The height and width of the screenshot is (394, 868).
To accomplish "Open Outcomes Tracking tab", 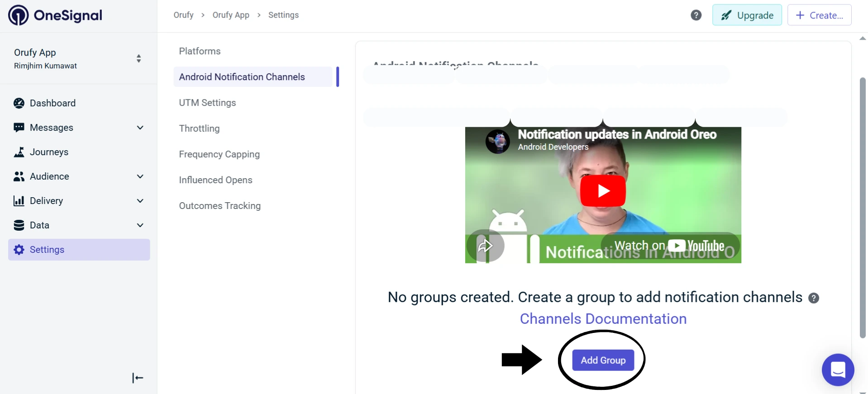I will point(219,206).
